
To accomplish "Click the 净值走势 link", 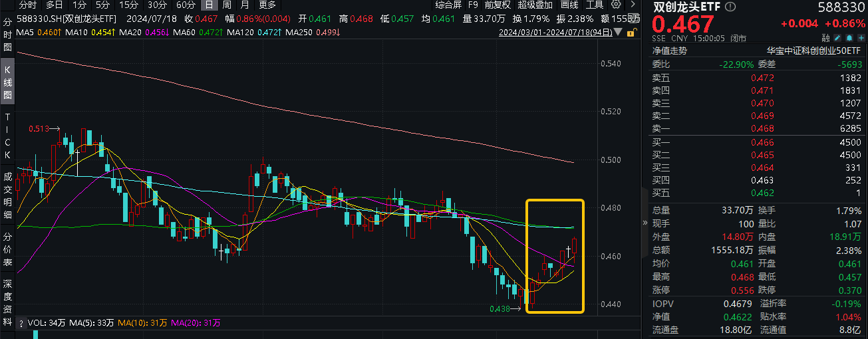I will pos(669,51).
